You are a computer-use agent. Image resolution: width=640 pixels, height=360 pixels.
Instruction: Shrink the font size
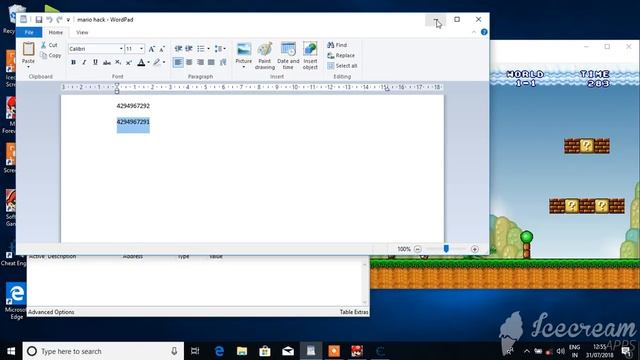[162, 49]
